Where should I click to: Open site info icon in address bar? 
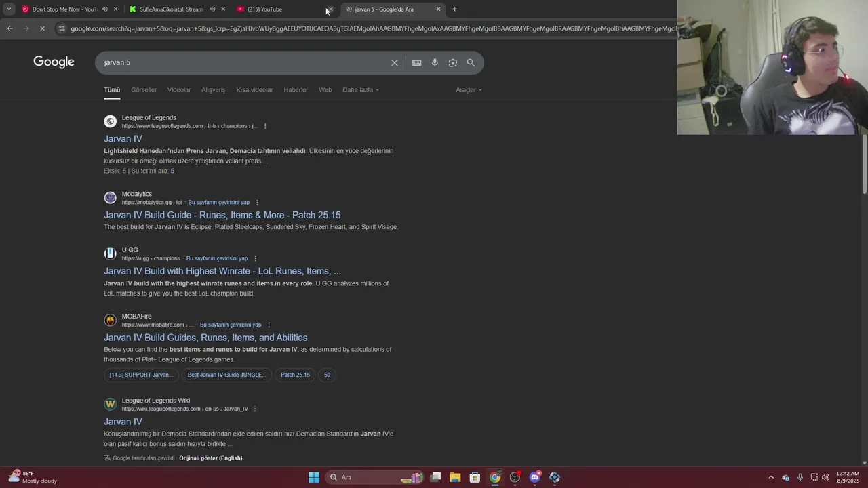click(62, 28)
